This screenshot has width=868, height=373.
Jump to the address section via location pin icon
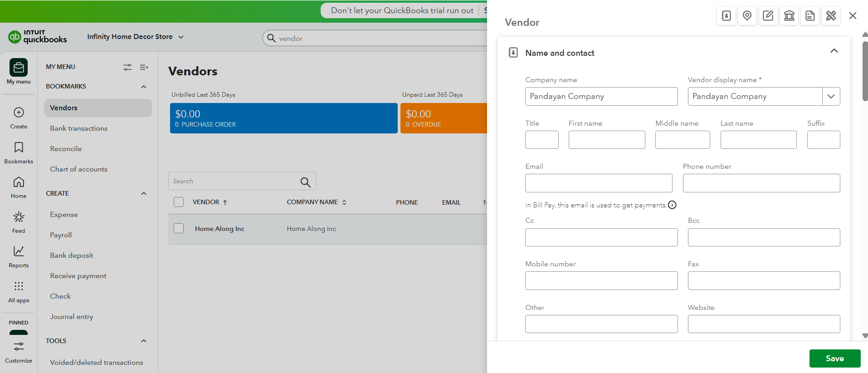point(747,16)
